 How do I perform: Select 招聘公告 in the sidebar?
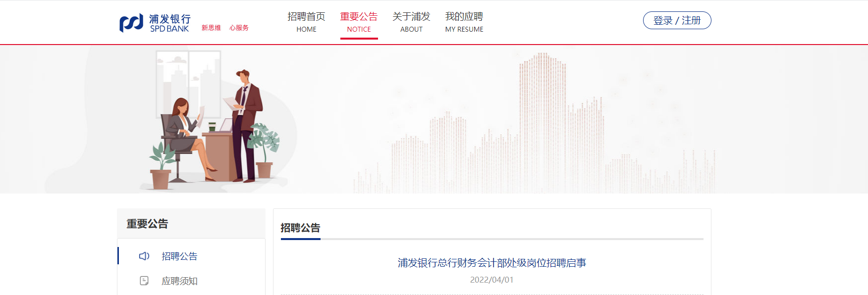pyautogui.click(x=179, y=256)
